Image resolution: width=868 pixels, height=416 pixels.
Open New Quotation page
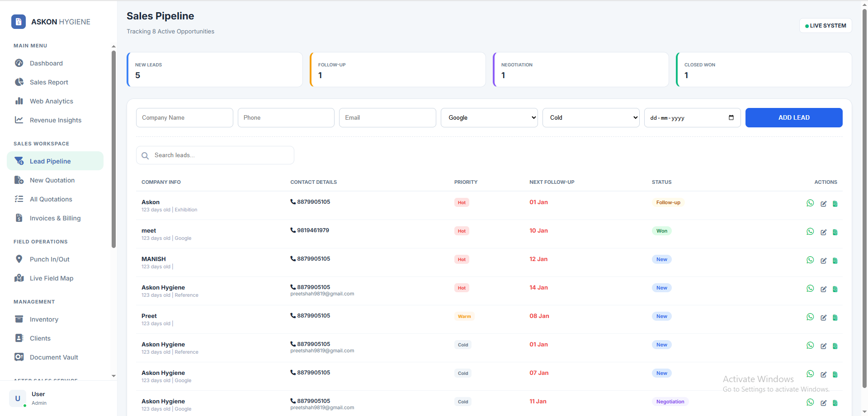(55, 180)
